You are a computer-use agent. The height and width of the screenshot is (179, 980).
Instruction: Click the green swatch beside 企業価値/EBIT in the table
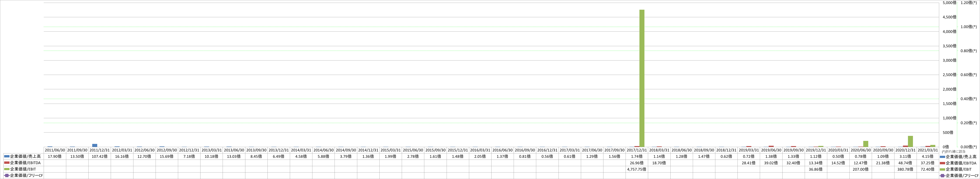coord(7,169)
